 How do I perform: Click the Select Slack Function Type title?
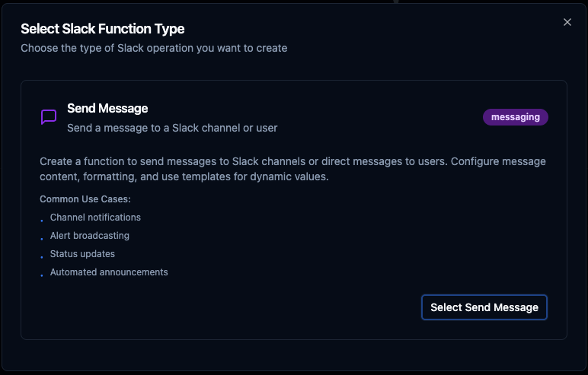102,29
